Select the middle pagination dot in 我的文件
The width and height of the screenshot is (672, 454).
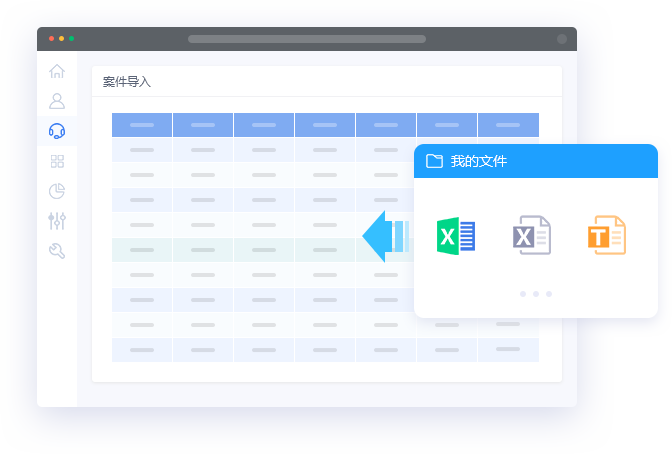[536, 294]
